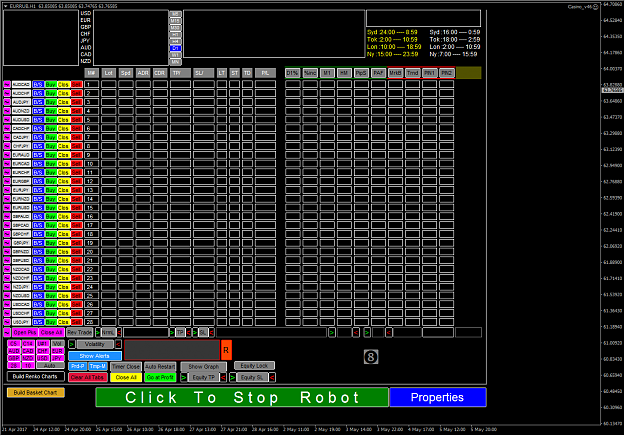Click the Build Basket Chart button
625x436 pixels.
tap(35, 393)
